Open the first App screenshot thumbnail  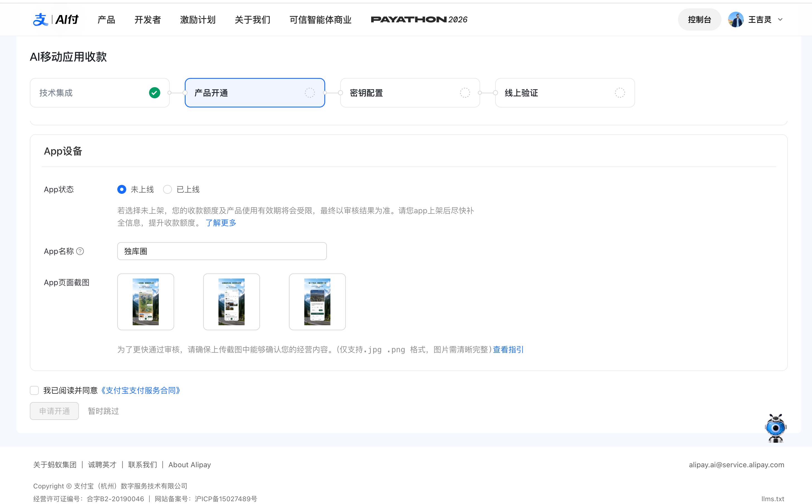[146, 302]
